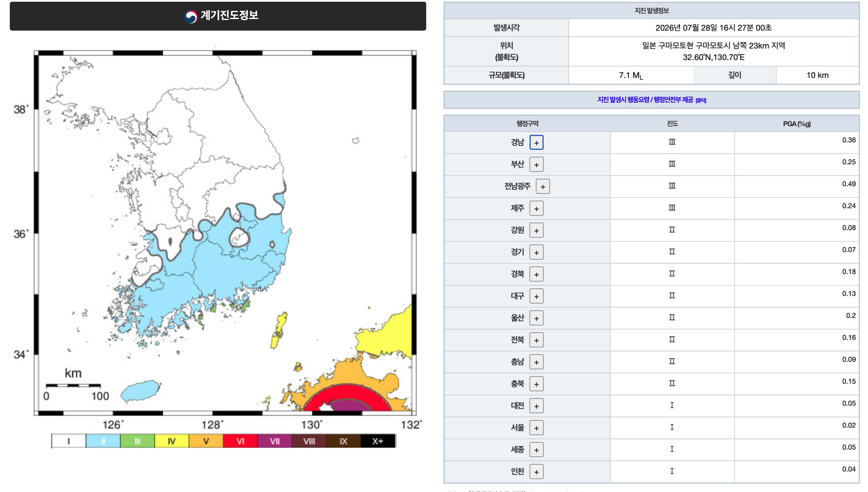868x492 pixels.
Task: Click the government logo in the header
Action: [191, 16]
